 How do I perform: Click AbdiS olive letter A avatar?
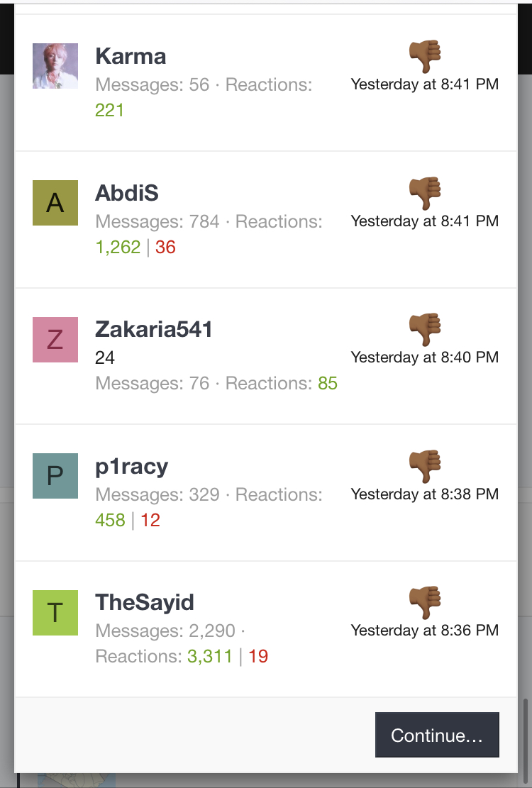pyautogui.click(x=55, y=203)
